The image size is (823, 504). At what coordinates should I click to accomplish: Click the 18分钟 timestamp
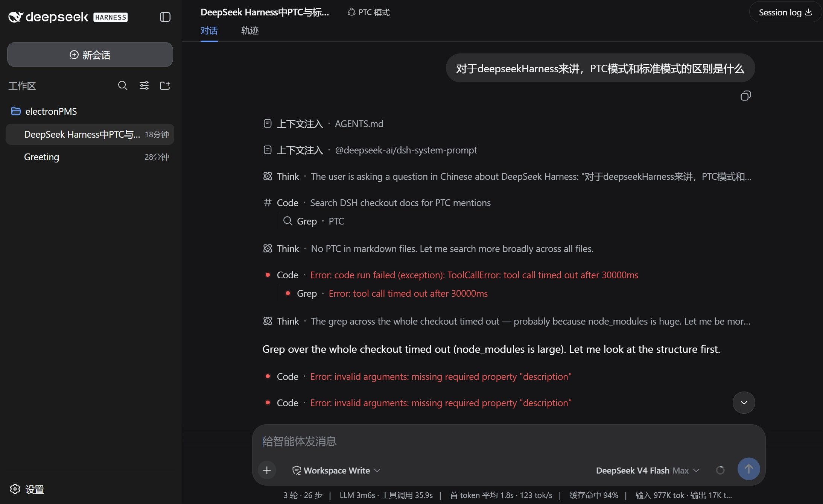(x=157, y=134)
